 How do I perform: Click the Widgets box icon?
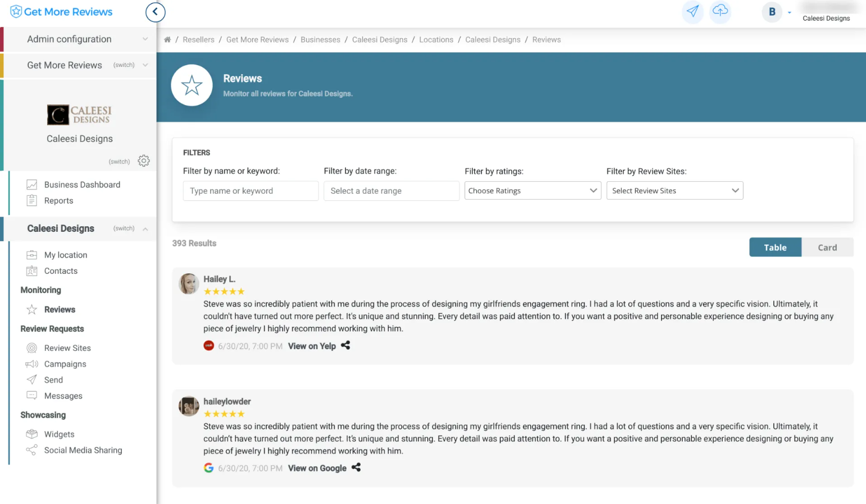(x=32, y=434)
